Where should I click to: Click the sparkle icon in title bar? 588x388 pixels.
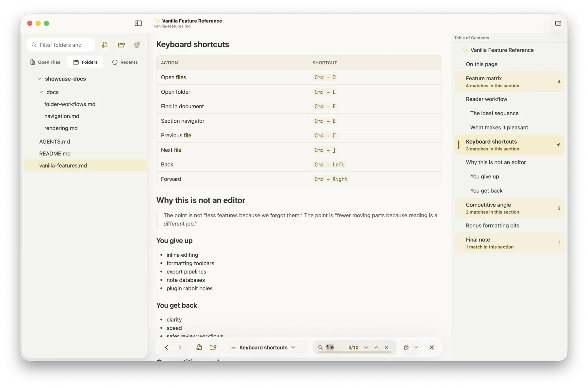pos(157,21)
